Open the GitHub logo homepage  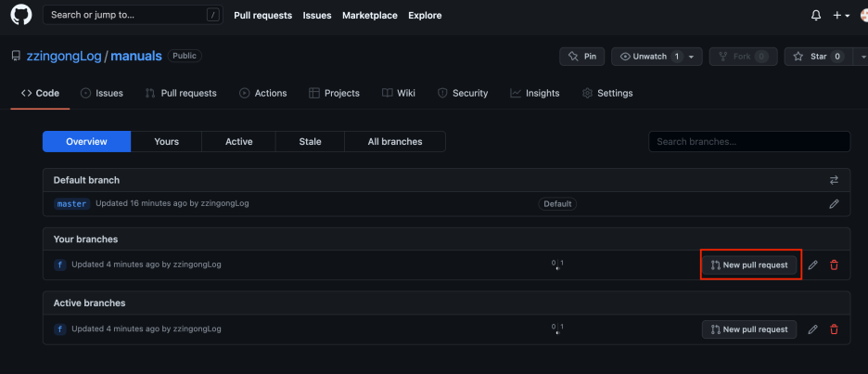pyautogui.click(x=21, y=15)
